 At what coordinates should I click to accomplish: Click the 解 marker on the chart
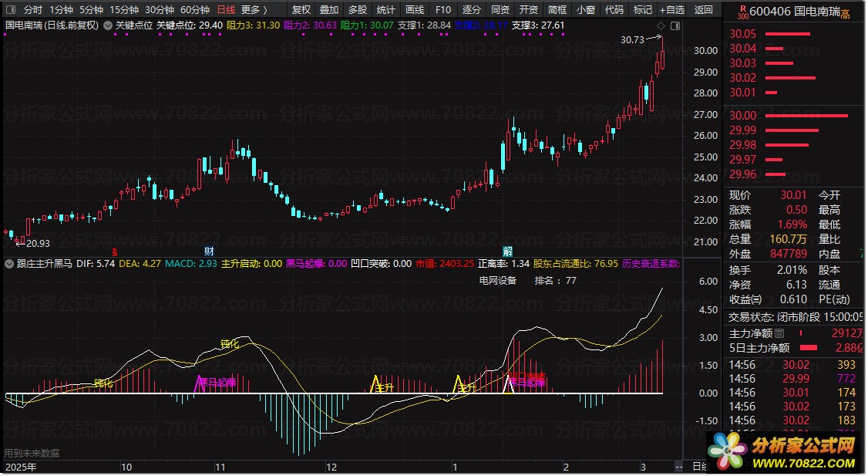pyautogui.click(x=507, y=252)
